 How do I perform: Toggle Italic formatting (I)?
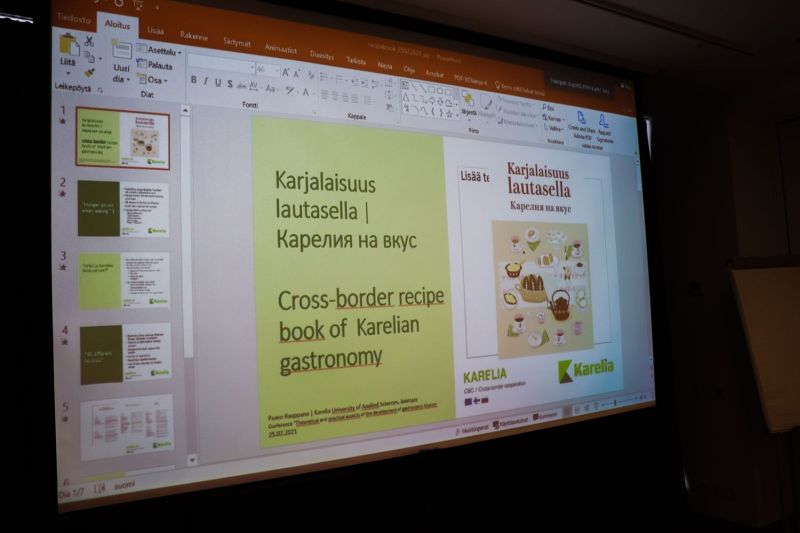coord(206,82)
